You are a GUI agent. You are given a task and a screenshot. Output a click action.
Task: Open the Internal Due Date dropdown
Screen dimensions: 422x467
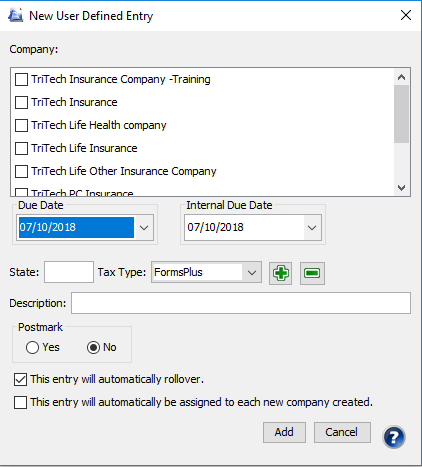click(312, 228)
